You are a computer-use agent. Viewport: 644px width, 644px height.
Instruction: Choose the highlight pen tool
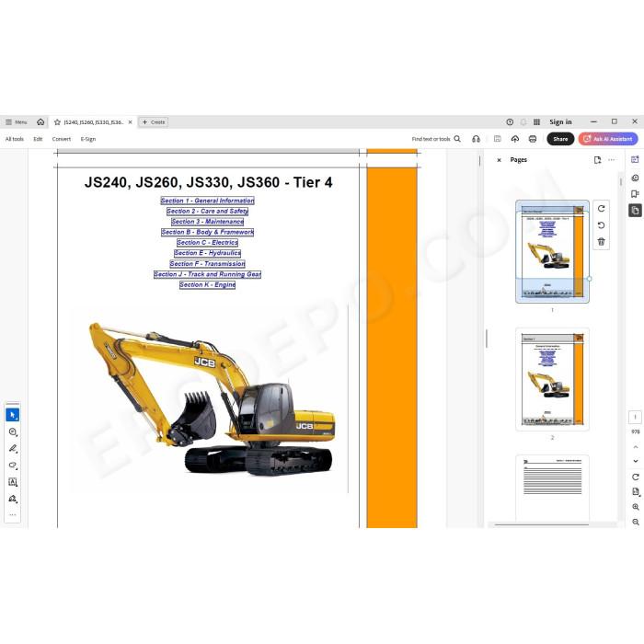click(x=12, y=449)
